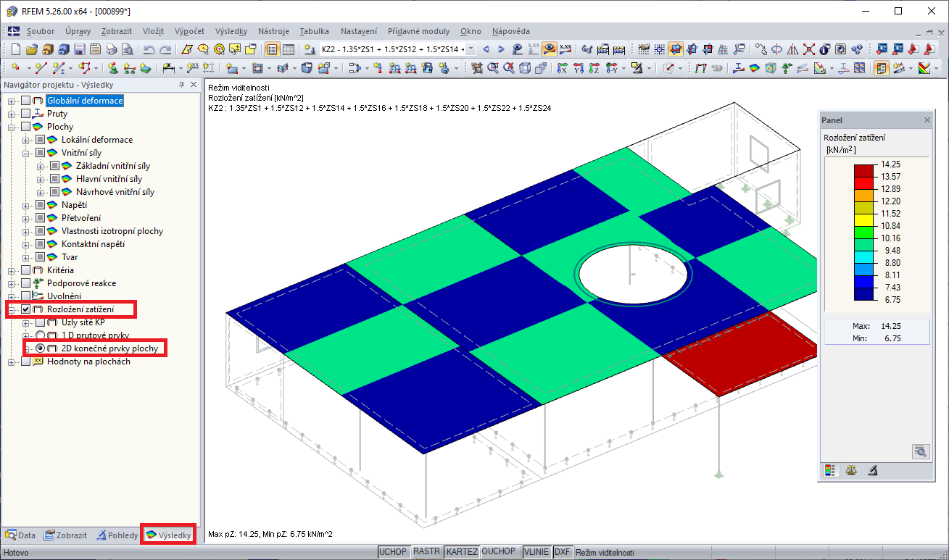This screenshot has width=949, height=560.
Task: Toggle the DXF status bar button
Action: (562, 552)
